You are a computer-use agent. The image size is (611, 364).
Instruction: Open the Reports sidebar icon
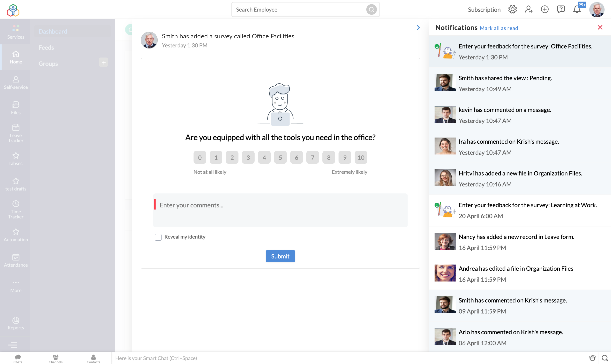[16, 323]
